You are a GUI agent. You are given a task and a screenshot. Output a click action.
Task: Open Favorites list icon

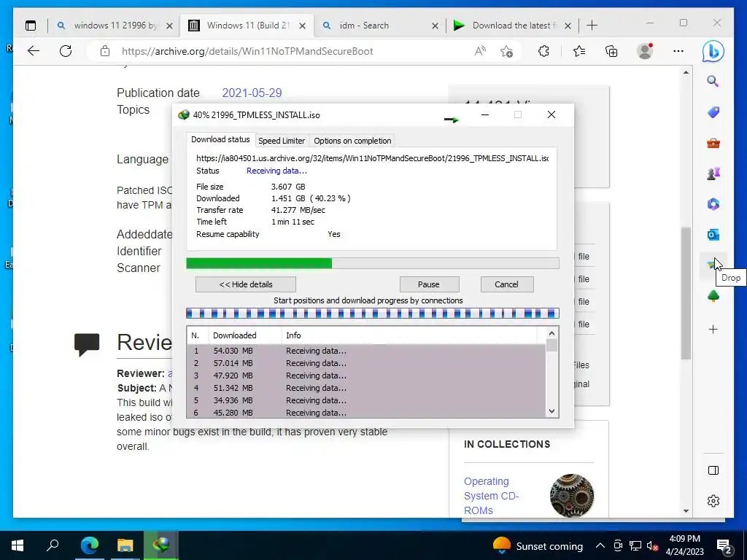coord(578,51)
